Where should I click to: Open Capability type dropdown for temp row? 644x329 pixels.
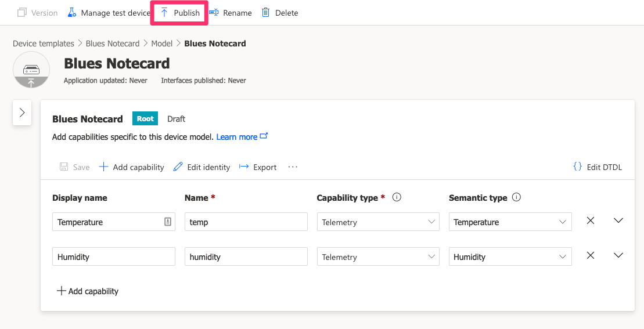(x=378, y=222)
